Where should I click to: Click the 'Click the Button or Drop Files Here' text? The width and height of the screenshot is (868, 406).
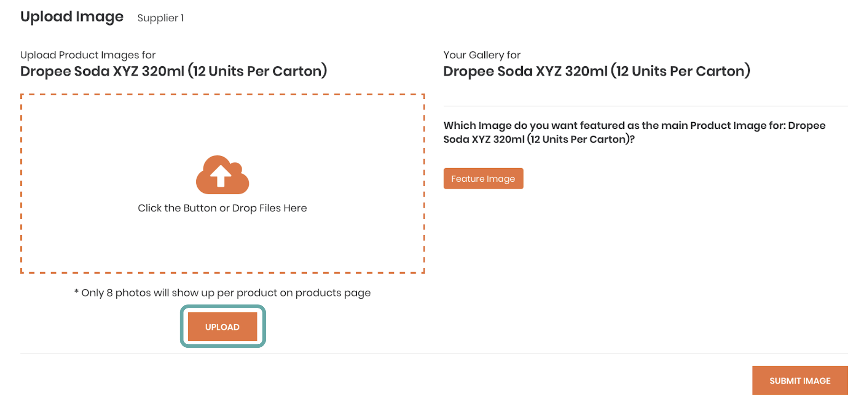tap(222, 208)
